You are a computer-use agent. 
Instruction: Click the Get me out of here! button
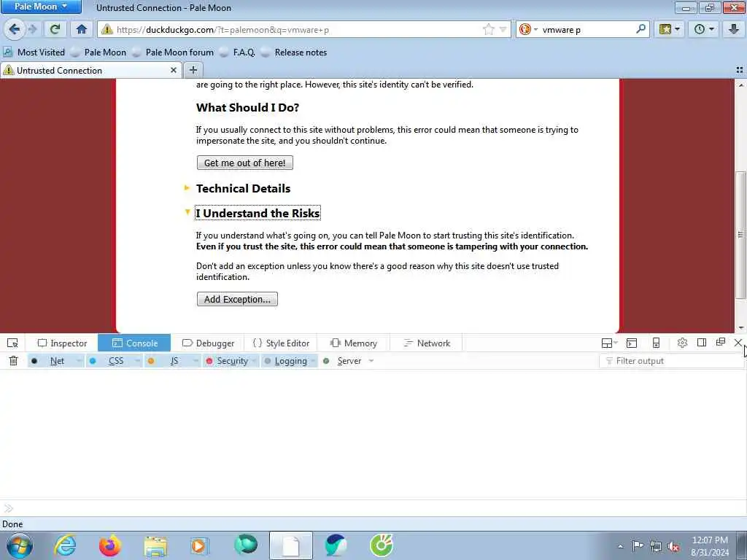coord(245,163)
